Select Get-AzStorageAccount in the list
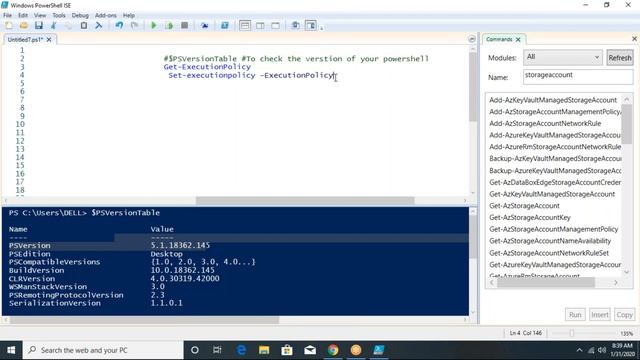The height and width of the screenshot is (360, 640). (524, 206)
